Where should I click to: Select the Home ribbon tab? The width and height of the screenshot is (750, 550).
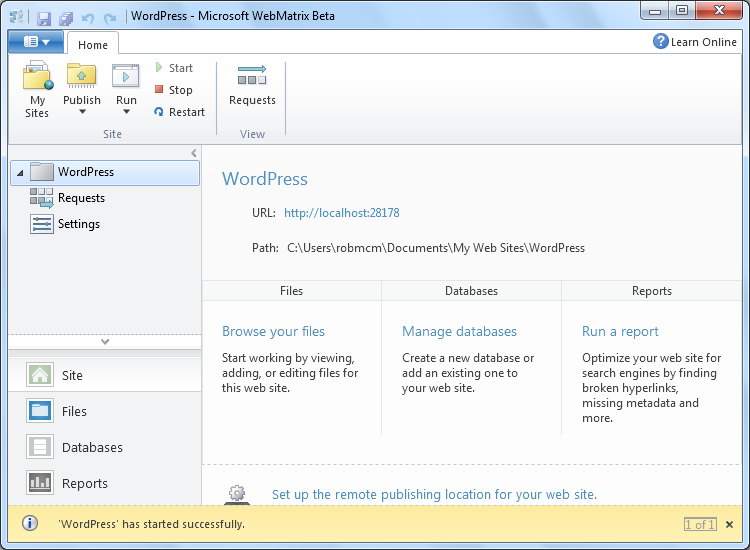click(93, 44)
